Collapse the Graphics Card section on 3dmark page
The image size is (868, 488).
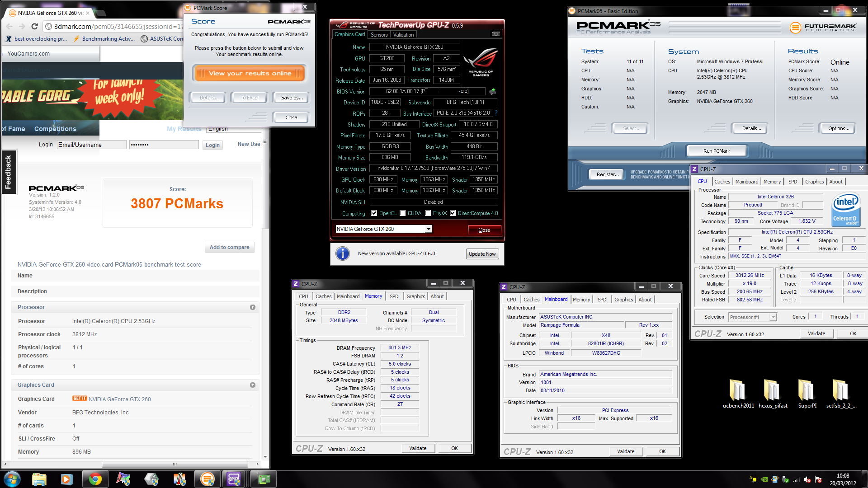tap(253, 385)
